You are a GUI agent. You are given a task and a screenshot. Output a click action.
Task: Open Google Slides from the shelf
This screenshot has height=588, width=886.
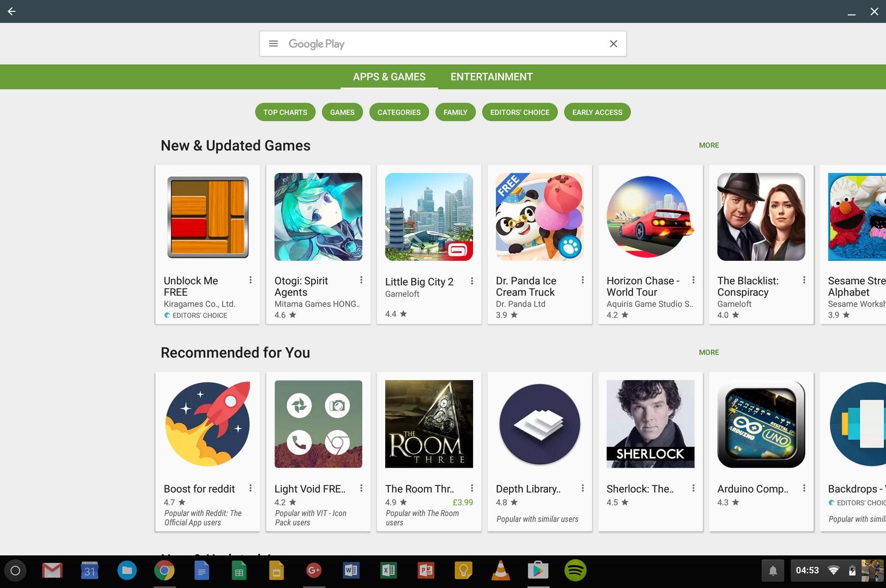[x=276, y=571]
